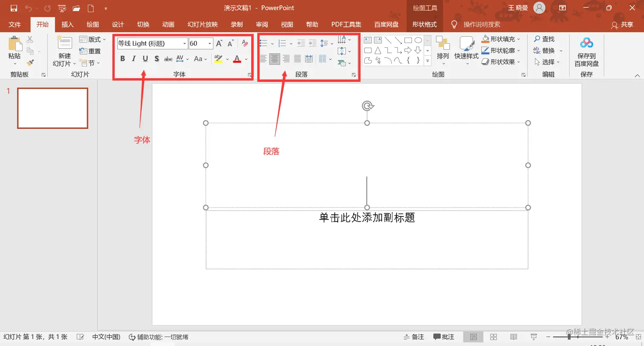
Task: Adjust the zoom slider in status bar
Action: coord(569,337)
